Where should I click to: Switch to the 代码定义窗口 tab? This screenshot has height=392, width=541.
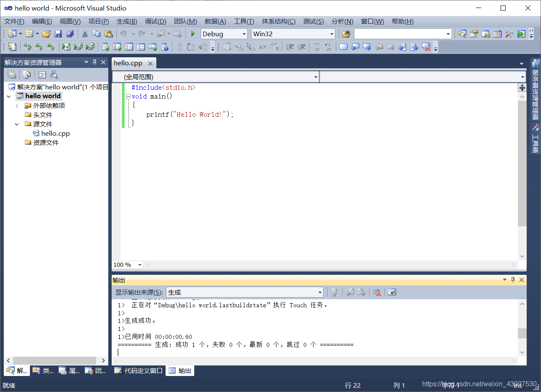139,371
